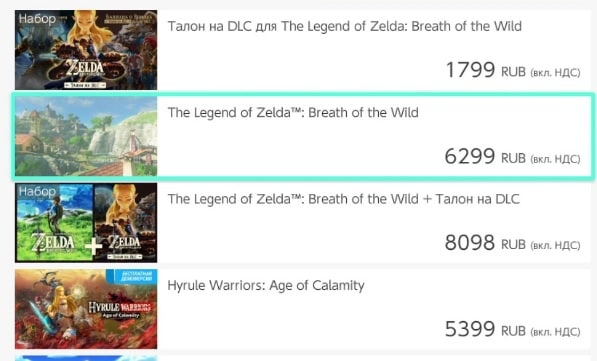Click 'The Legend of Zelda: Breath of the Wild' title

pos(293,113)
